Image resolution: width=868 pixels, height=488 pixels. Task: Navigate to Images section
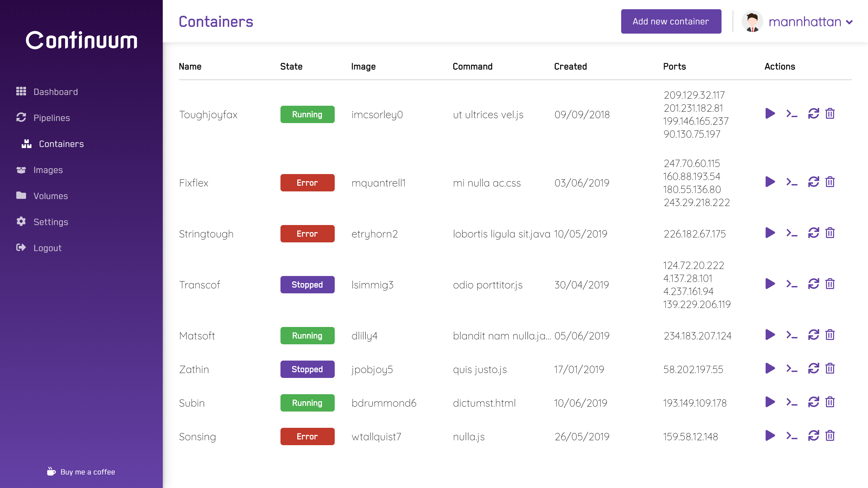[48, 170]
